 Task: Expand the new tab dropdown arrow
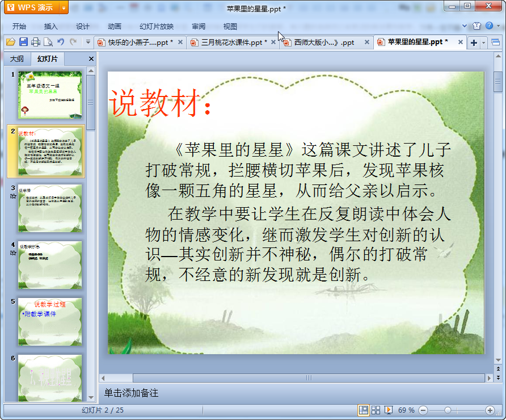click(483, 43)
